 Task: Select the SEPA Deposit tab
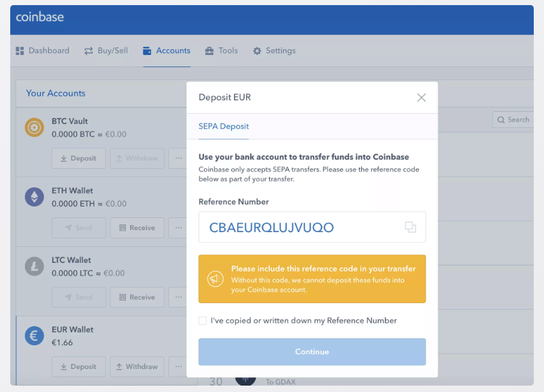(224, 127)
